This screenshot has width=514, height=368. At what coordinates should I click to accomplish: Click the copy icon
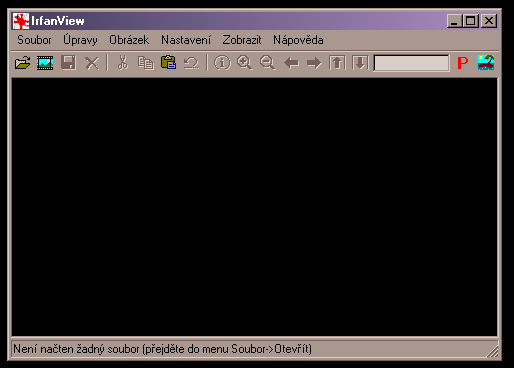click(146, 63)
